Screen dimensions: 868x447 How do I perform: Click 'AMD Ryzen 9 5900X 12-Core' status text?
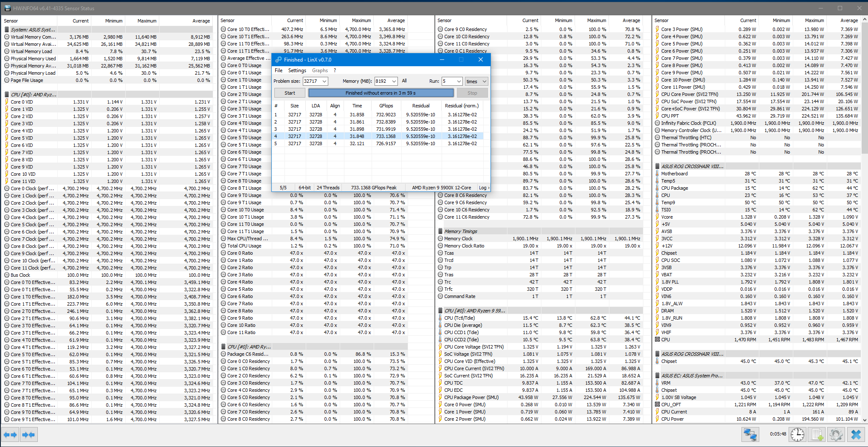[441, 188]
